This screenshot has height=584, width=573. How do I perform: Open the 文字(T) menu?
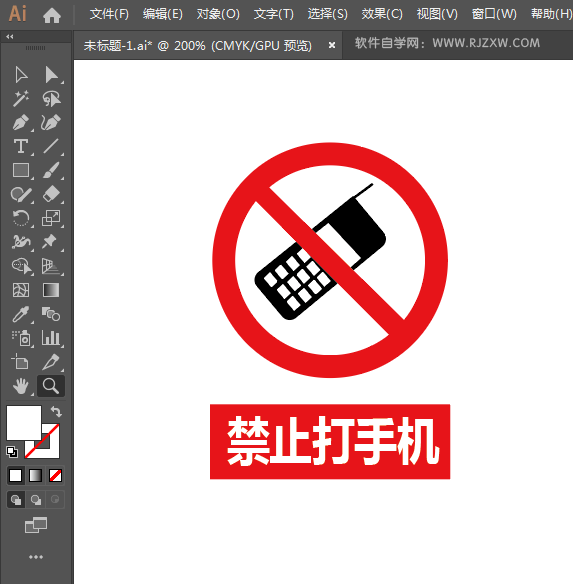click(x=274, y=14)
